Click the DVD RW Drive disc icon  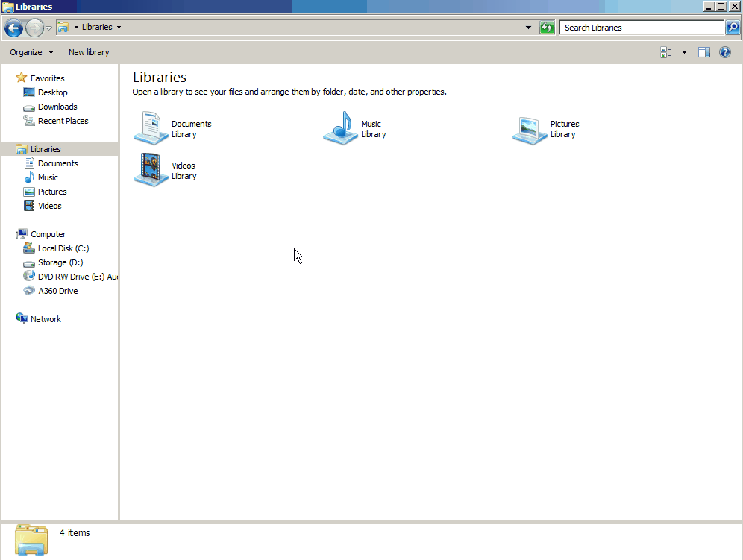point(29,276)
